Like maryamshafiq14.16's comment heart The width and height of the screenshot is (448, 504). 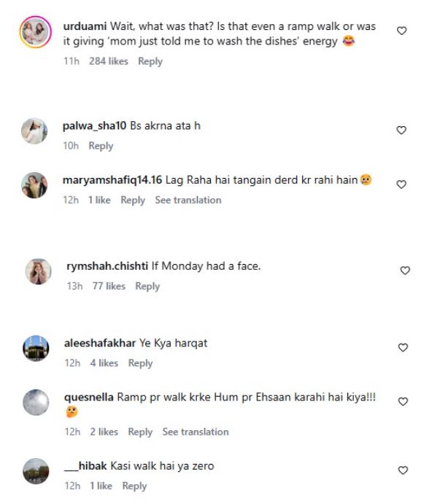(x=401, y=185)
